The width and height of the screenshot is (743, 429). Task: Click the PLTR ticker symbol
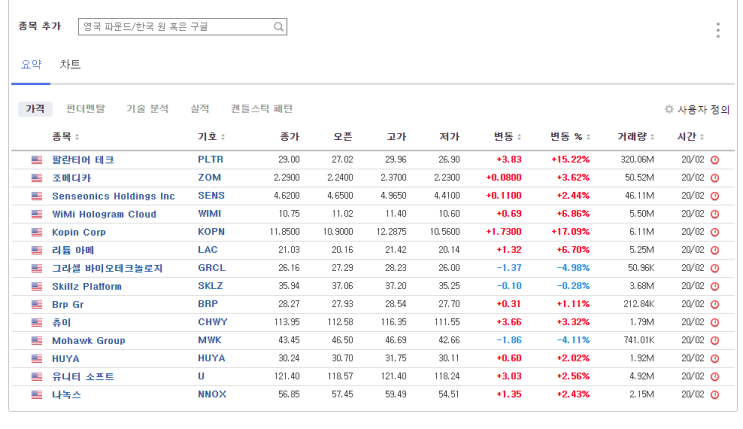coord(210,160)
